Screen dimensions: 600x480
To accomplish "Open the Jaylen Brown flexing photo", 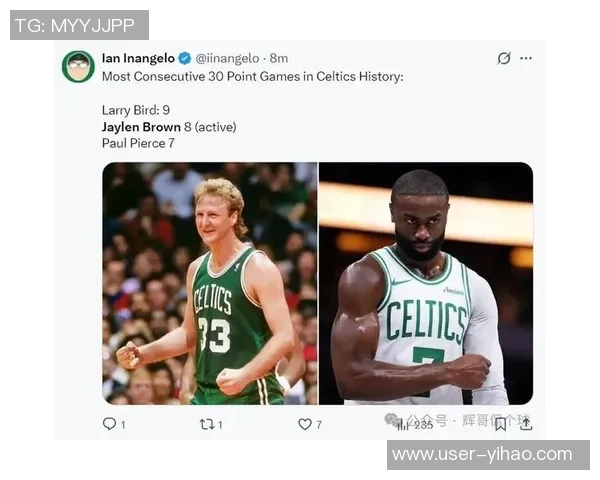I will [425, 283].
